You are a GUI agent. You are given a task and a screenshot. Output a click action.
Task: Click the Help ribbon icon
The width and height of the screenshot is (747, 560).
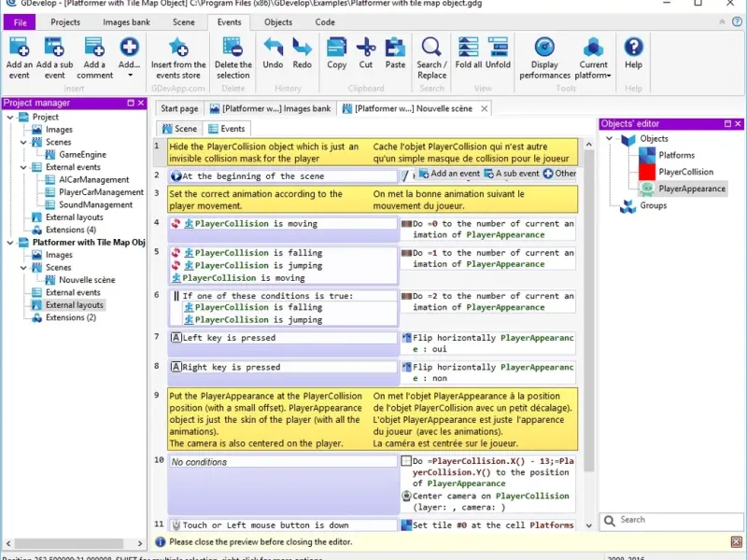pyautogui.click(x=633, y=48)
